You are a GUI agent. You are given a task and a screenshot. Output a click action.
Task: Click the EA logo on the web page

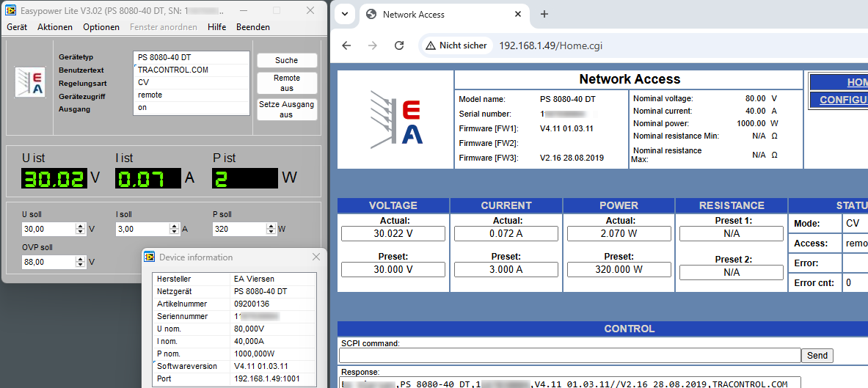coord(396,119)
